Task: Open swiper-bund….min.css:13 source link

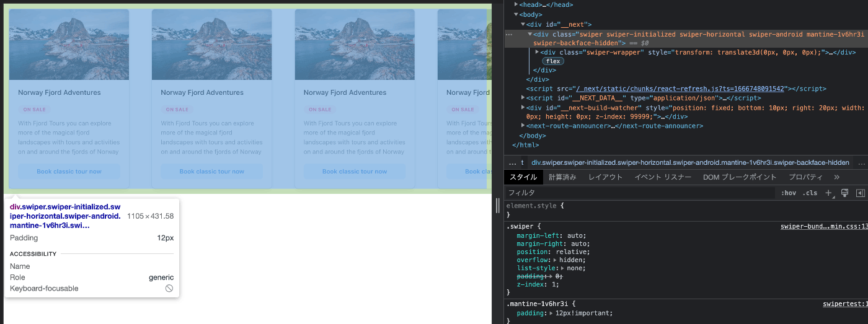Action: point(823,227)
